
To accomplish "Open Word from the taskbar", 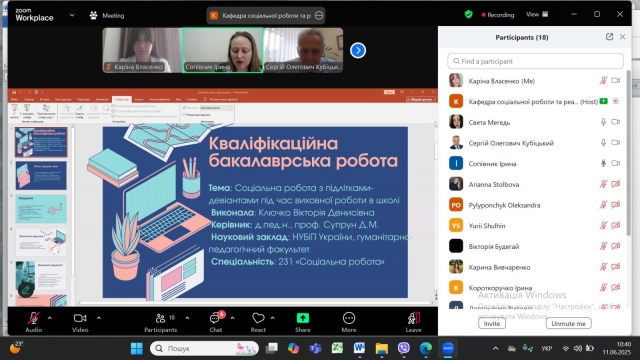I will pos(359,349).
